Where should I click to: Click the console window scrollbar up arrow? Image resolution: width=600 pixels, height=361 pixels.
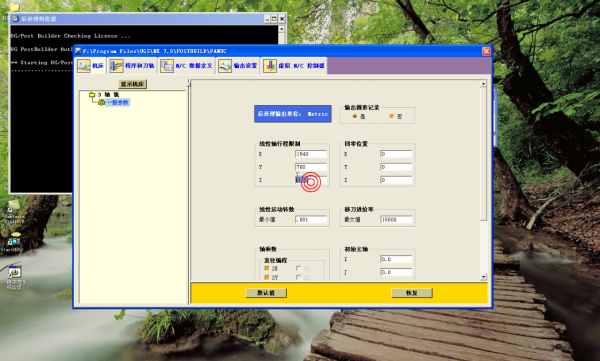tap(282, 29)
